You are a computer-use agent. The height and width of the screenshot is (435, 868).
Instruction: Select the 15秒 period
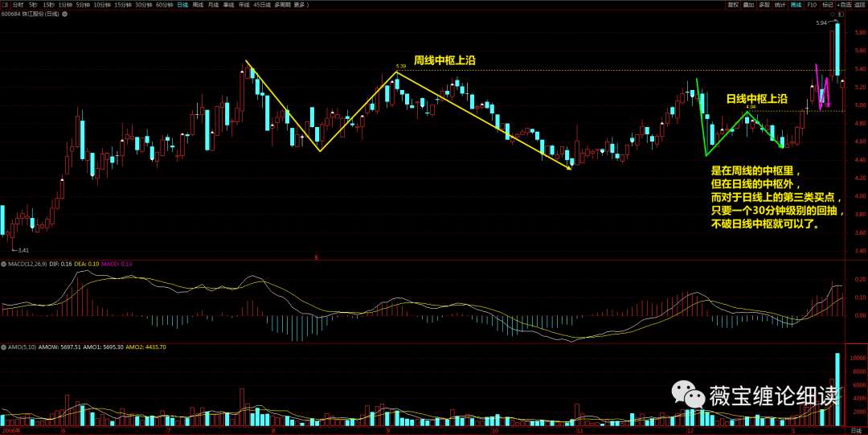[49, 5]
